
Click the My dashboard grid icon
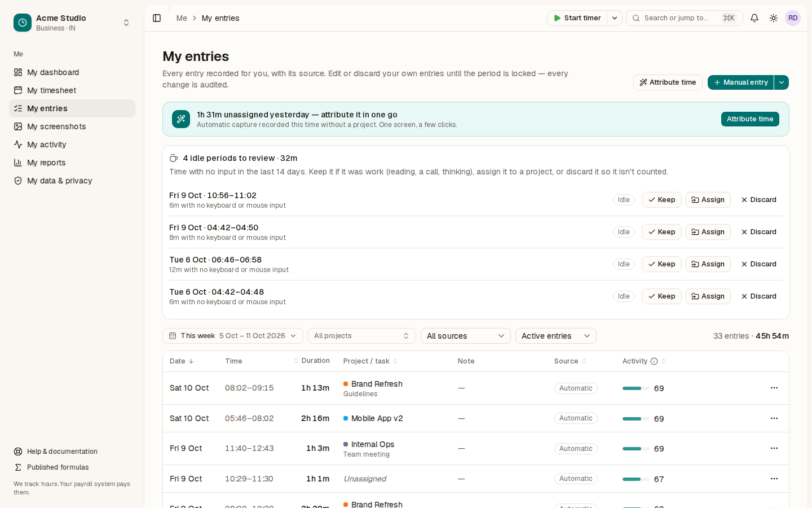tap(18, 72)
